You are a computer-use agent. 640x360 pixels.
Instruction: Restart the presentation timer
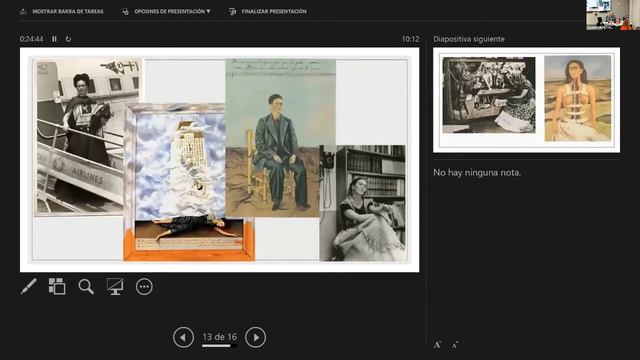(68, 39)
